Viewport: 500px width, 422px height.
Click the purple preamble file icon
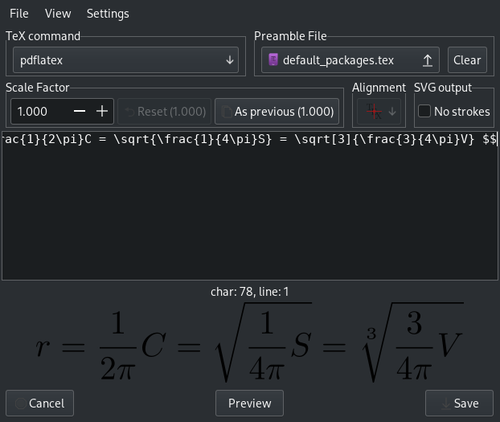pos(273,60)
